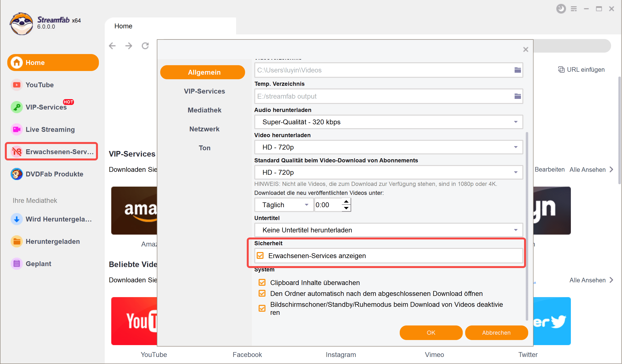This screenshot has width=622, height=364.
Task: Select the Allgemein settings tab
Action: coord(202,72)
